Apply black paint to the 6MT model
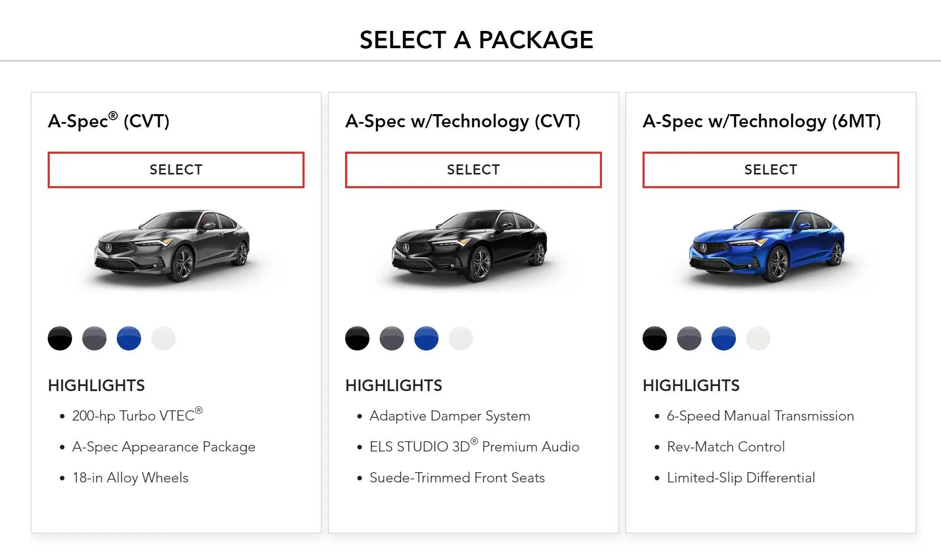 click(x=654, y=338)
